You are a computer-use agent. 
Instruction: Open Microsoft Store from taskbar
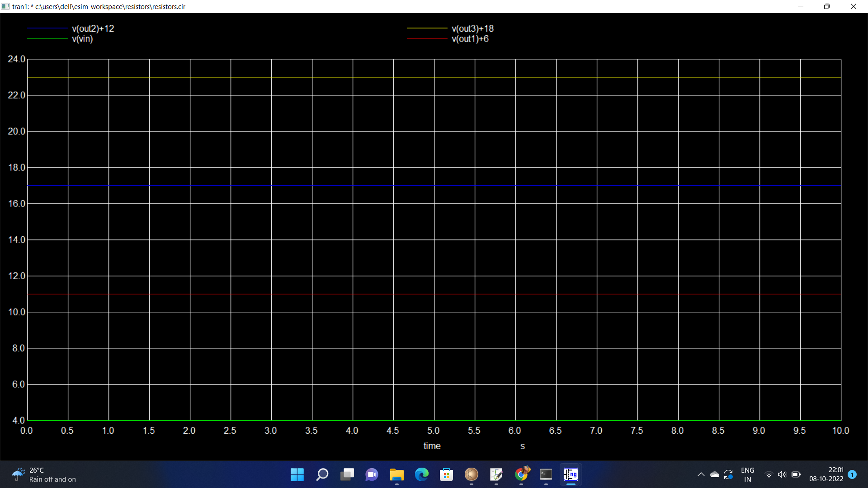point(447,474)
